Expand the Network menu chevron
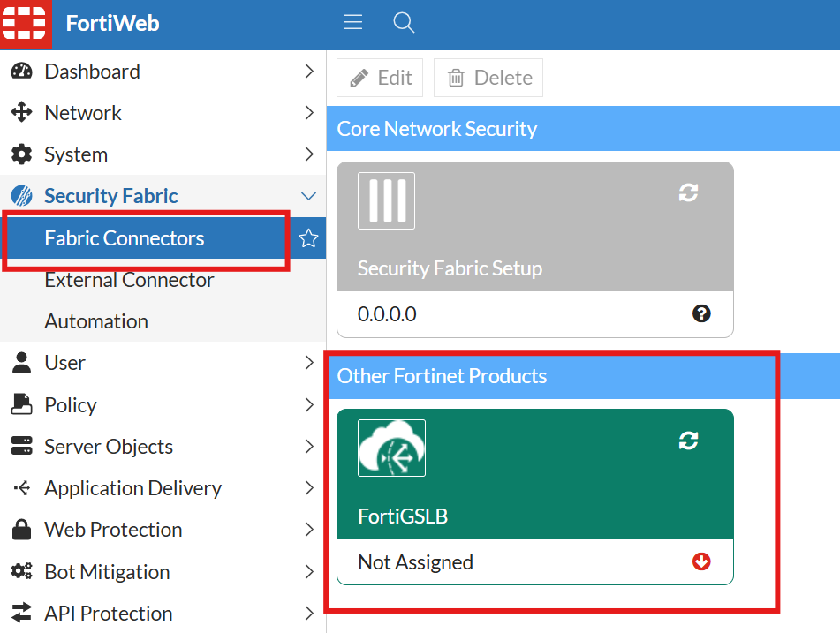The height and width of the screenshot is (633, 840). [x=309, y=112]
